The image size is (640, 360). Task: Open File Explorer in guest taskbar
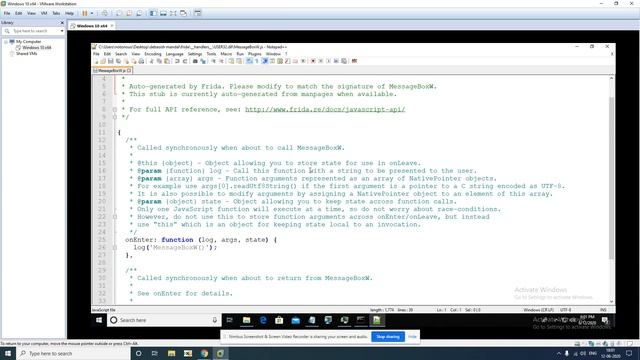pos(246,320)
